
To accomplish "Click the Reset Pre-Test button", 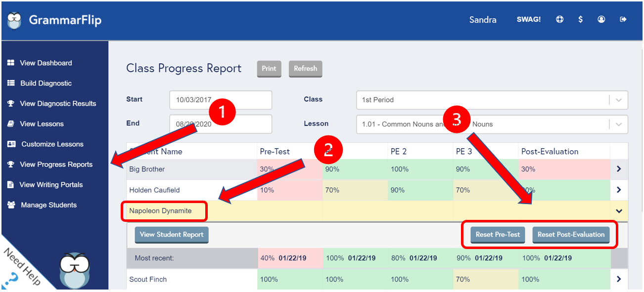I will tap(498, 235).
